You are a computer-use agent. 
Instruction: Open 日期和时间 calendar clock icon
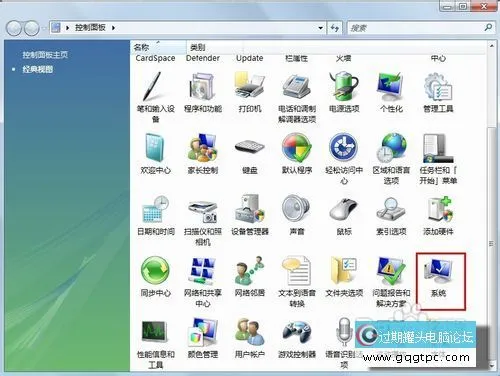[x=155, y=209]
